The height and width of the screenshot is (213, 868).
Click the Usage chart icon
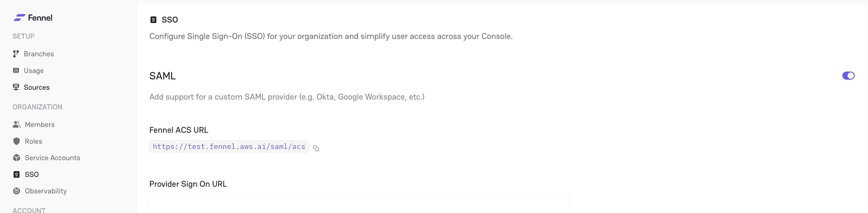click(x=16, y=70)
